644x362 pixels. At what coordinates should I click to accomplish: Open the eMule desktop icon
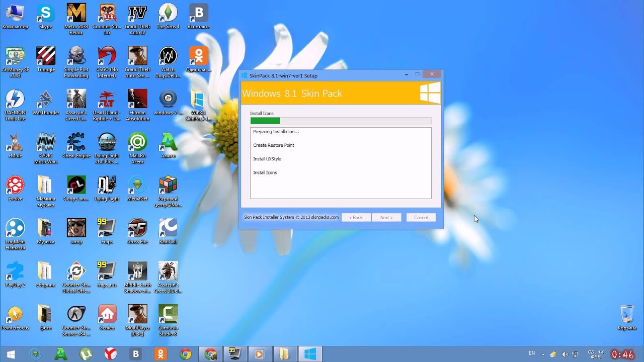15,146
